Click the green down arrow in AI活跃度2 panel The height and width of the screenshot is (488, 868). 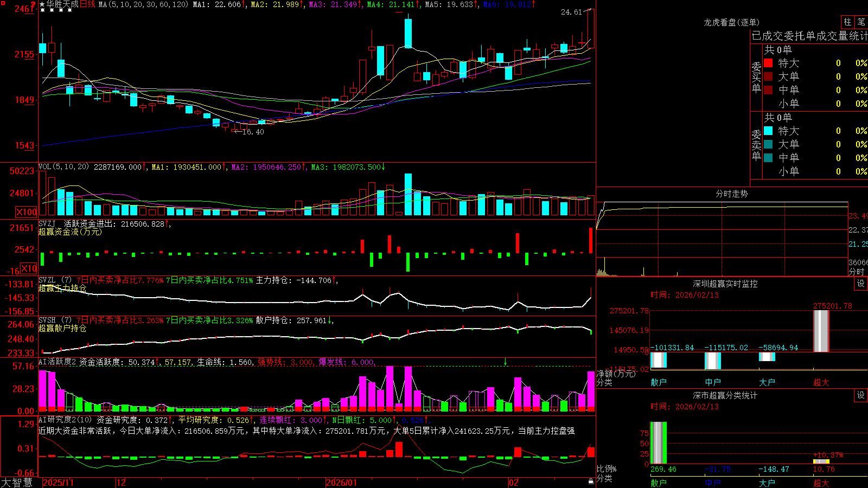505,362
